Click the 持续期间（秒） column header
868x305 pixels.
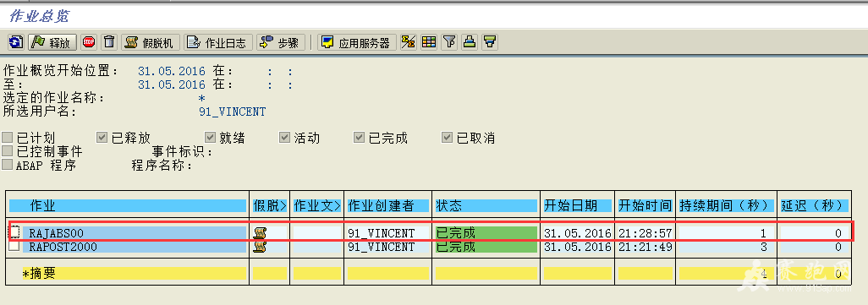726,206
